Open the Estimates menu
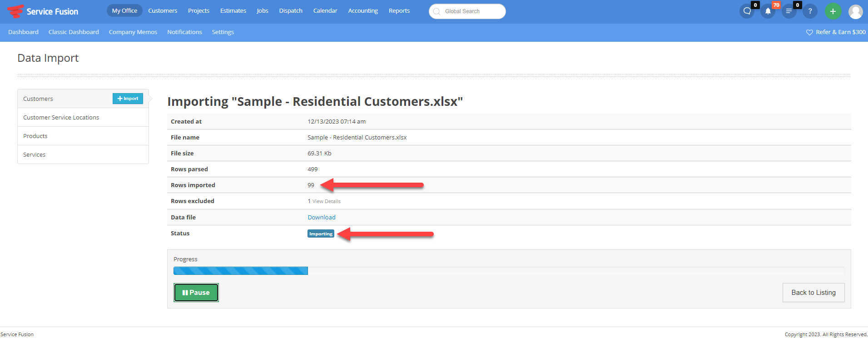The image size is (868, 343). click(233, 10)
